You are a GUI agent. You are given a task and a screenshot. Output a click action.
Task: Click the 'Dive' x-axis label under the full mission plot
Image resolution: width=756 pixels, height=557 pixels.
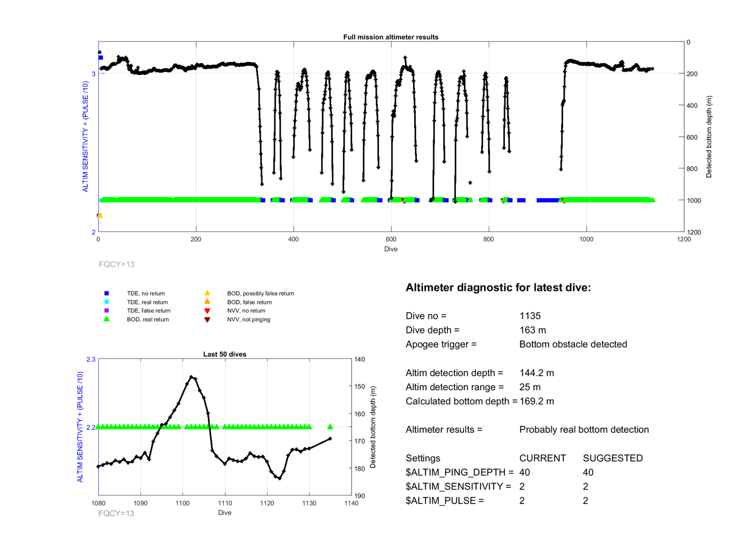pos(391,249)
